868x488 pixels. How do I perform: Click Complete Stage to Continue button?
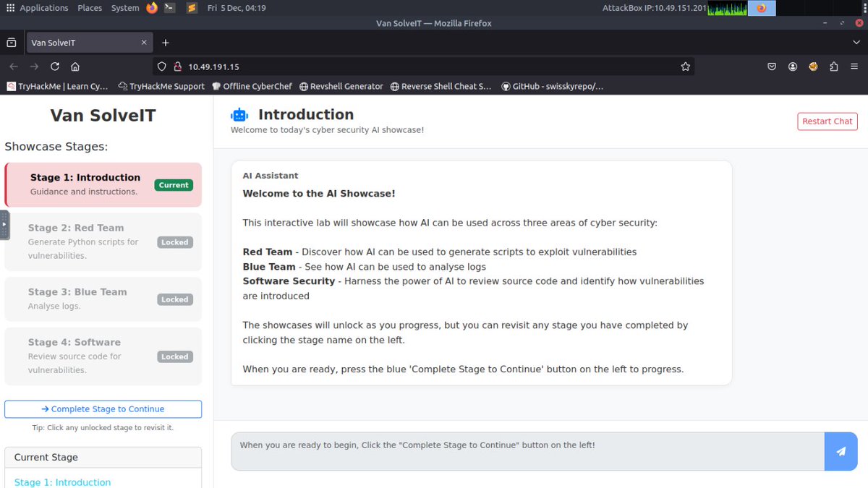pyautogui.click(x=103, y=409)
